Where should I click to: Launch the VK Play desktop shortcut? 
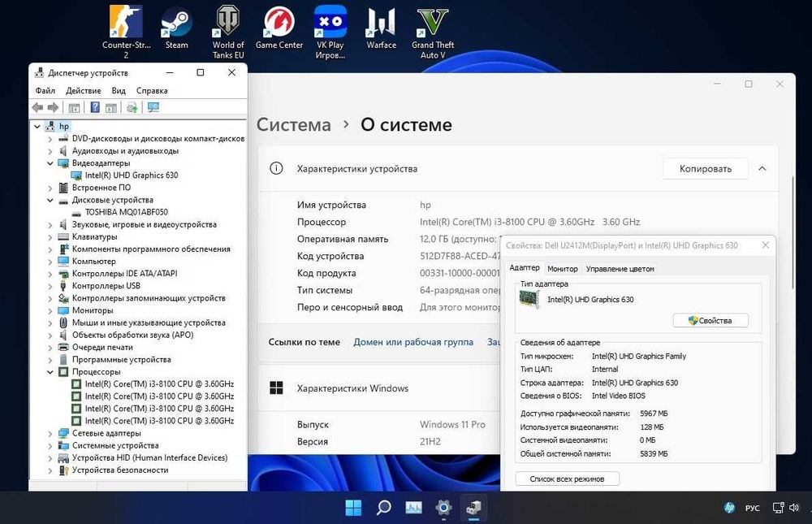click(330, 32)
